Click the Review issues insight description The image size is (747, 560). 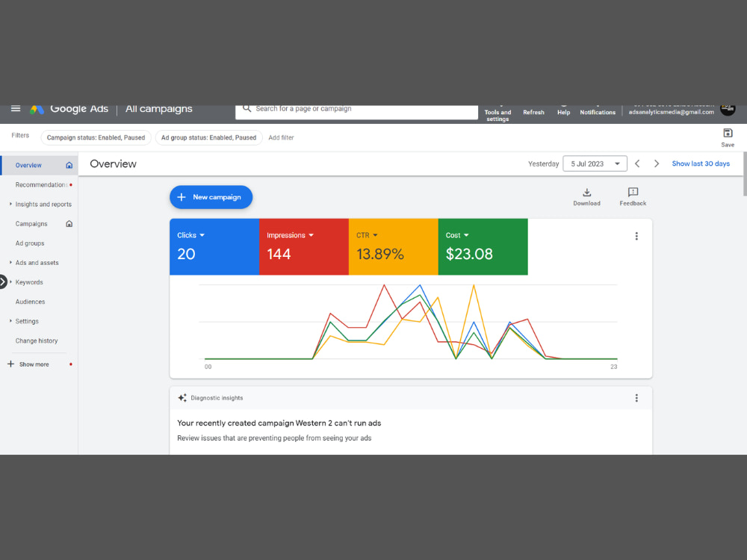(274, 438)
